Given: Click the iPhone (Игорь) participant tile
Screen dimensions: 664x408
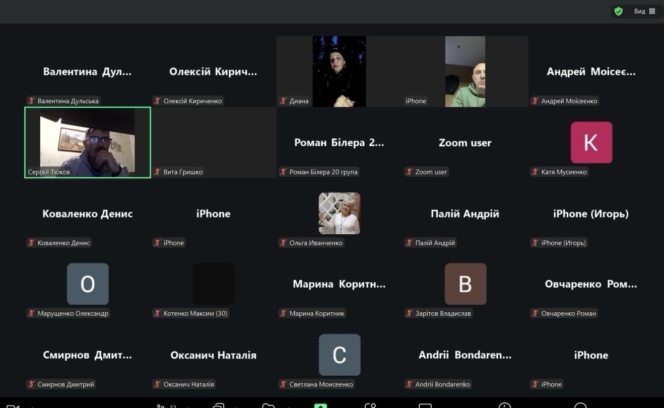Looking at the screenshot, I should click(x=591, y=214).
